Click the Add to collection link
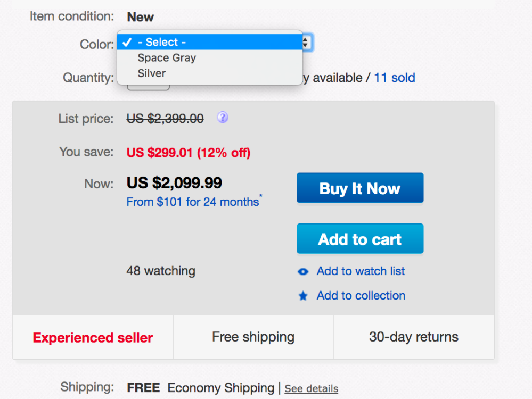532x399 pixels. 361,296
